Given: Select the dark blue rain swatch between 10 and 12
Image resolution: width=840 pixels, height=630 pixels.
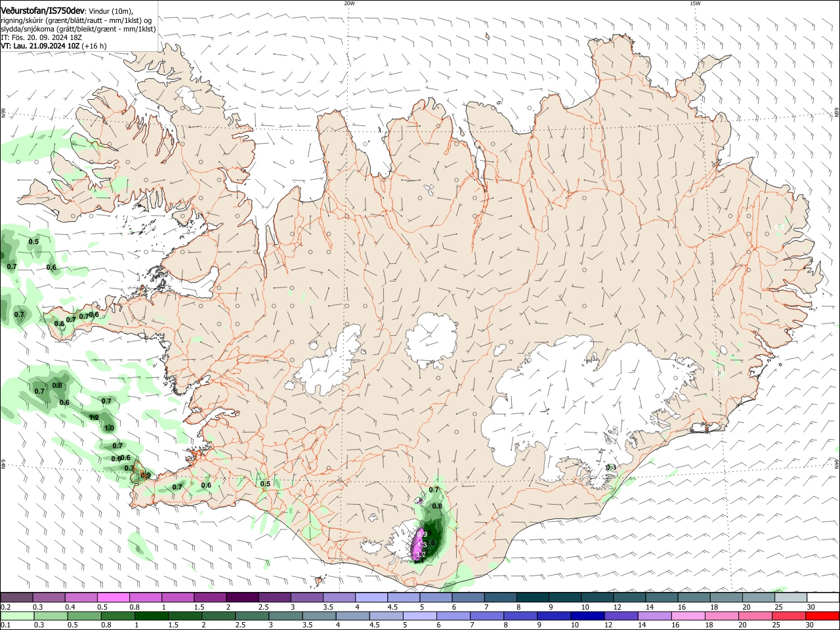Looking at the screenshot, I should pos(587,616).
